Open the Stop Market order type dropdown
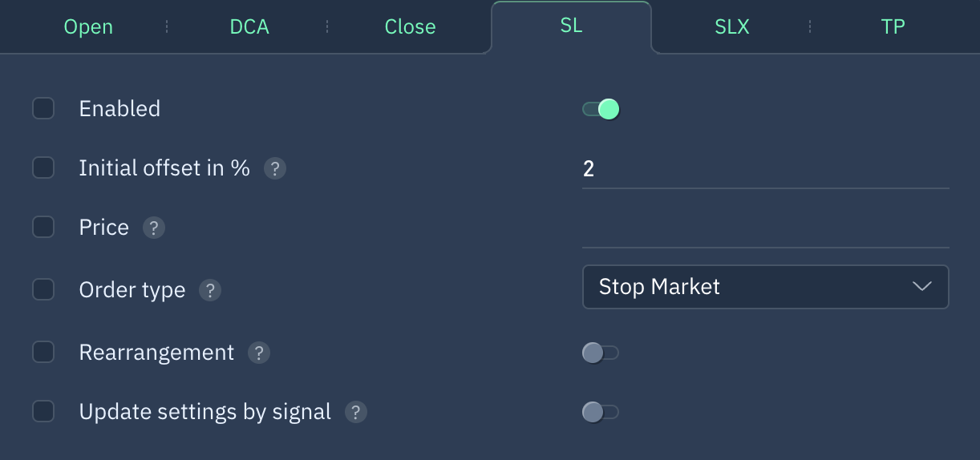The height and width of the screenshot is (460, 980). (766, 287)
